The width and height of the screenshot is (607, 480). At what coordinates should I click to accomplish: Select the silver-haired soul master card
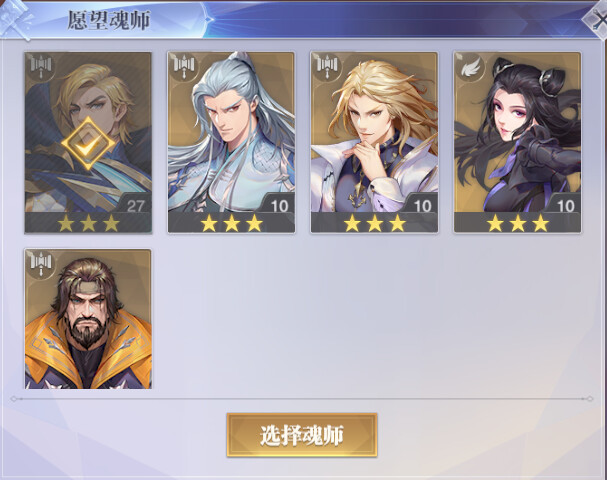coord(231,143)
